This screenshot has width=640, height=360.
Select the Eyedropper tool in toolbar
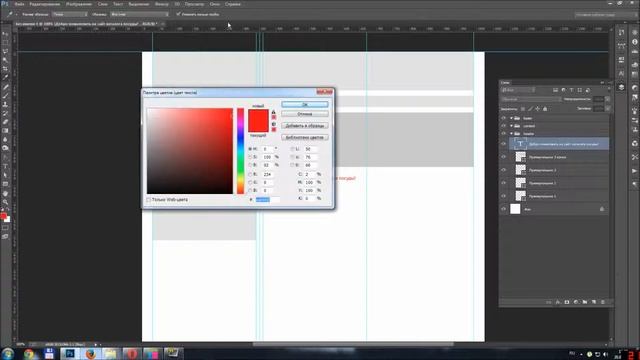tap(5, 77)
